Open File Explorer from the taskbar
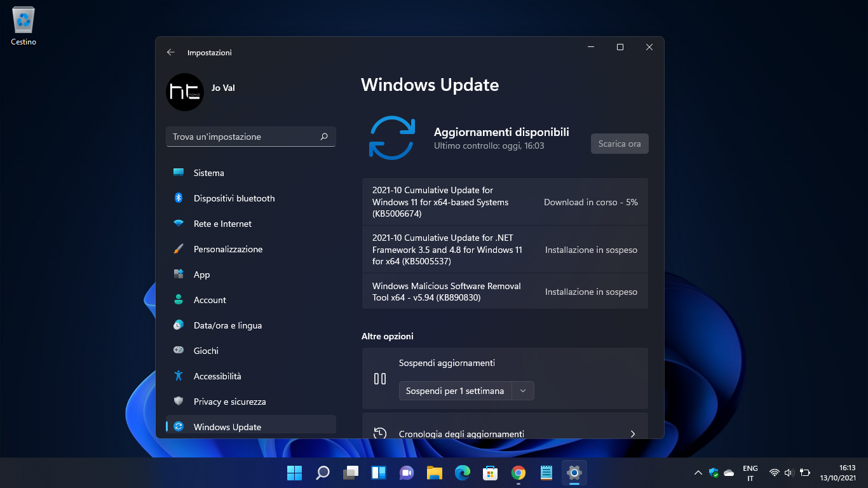This screenshot has height=488, width=868. point(434,473)
